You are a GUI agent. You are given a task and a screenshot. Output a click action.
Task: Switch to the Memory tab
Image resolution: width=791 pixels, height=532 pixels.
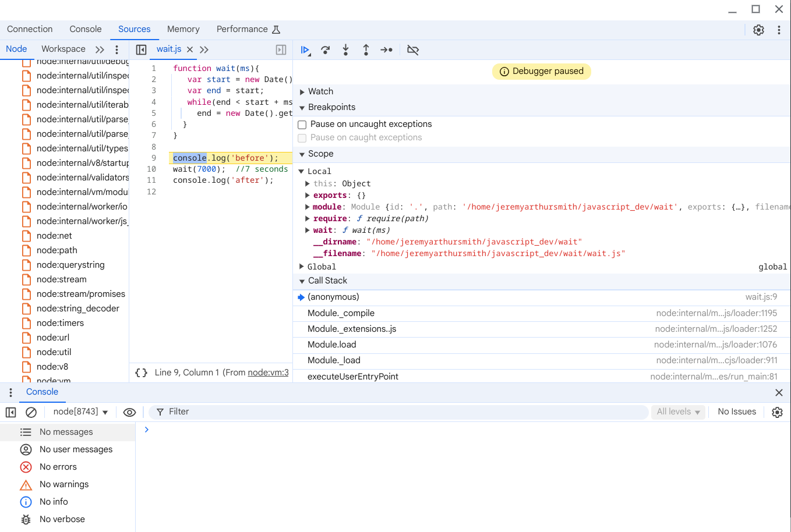pyautogui.click(x=183, y=29)
